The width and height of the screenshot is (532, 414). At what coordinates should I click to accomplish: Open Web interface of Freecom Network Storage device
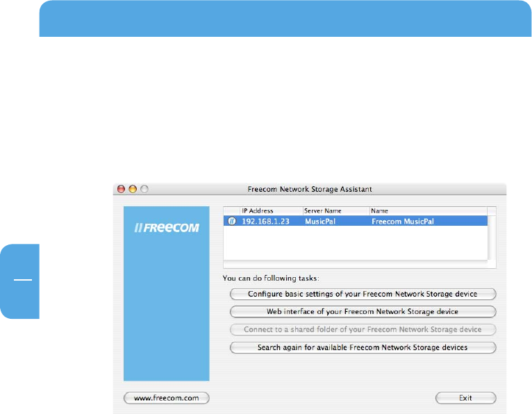(x=363, y=311)
